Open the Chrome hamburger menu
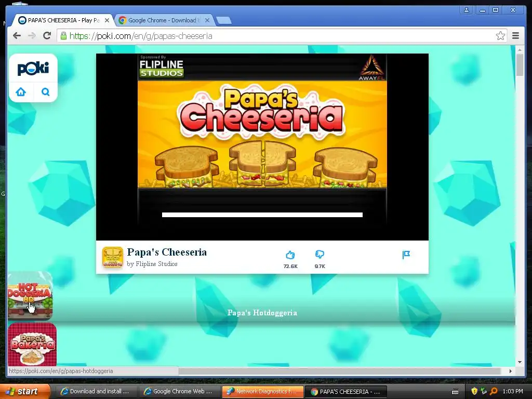Screen dimensions: 532x399 (515, 36)
